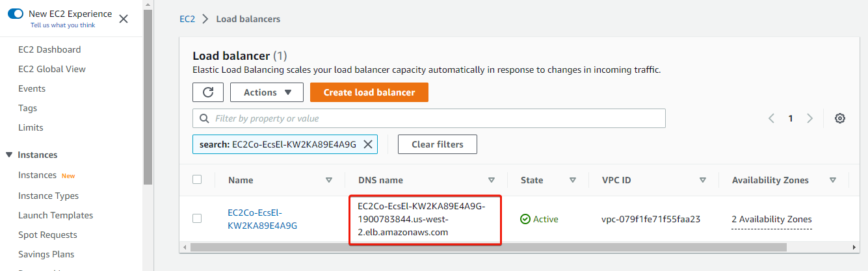This screenshot has width=868, height=271.
Task: Collapse the Instances section
Action: point(9,155)
